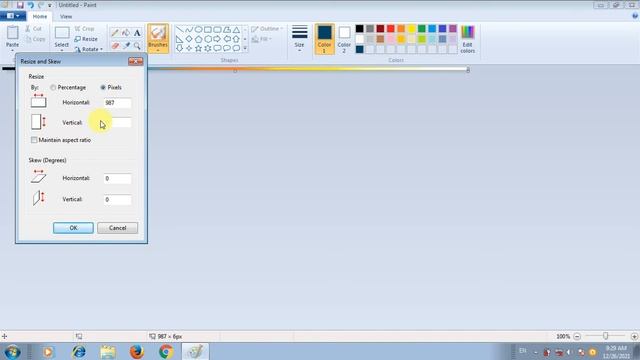Choose the Oval shape

[198, 30]
